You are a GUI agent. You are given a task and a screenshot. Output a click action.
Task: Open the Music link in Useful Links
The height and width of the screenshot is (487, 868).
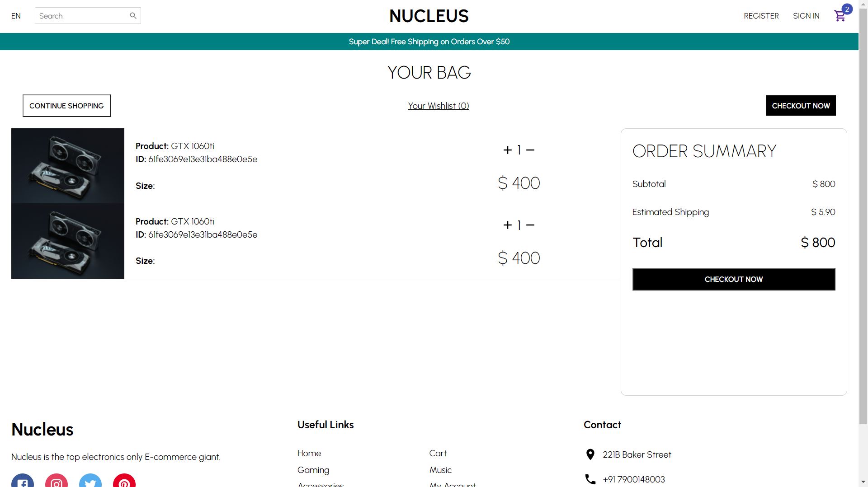tap(440, 470)
